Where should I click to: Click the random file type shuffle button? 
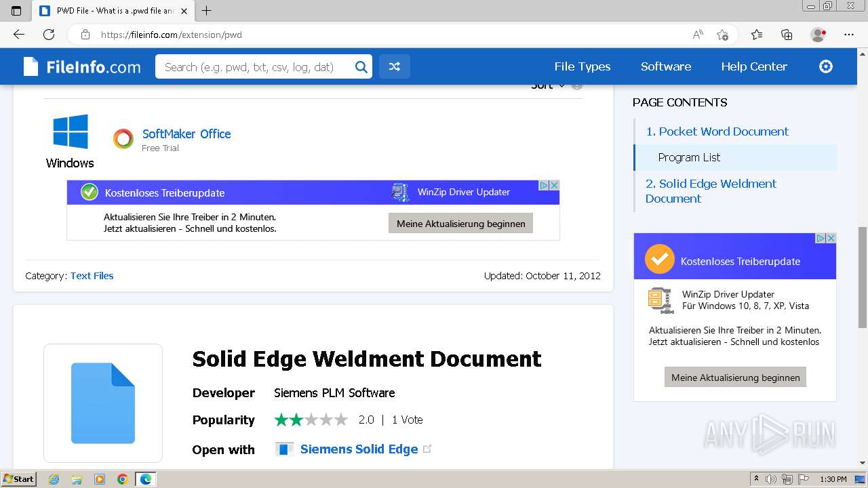coord(394,66)
